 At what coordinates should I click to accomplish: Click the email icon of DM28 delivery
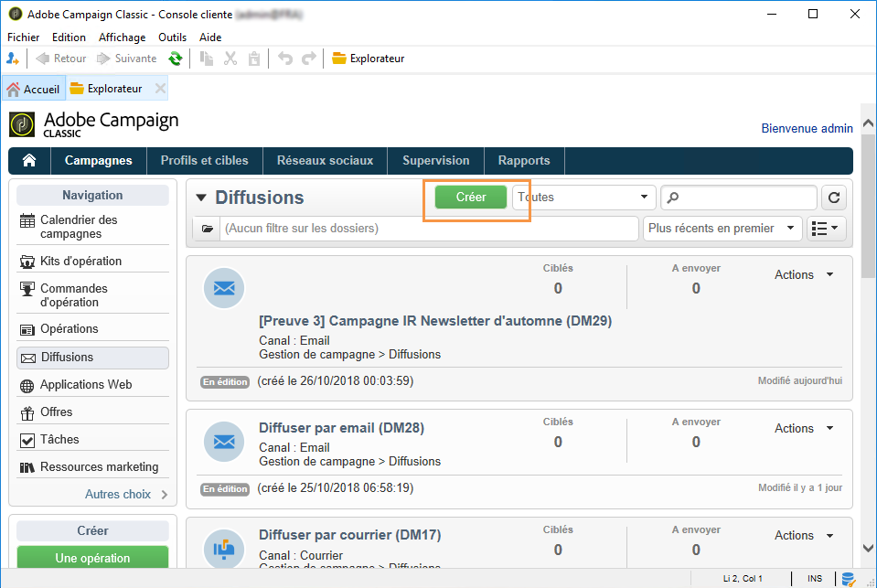pyautogui.click(x=224, y=442)
